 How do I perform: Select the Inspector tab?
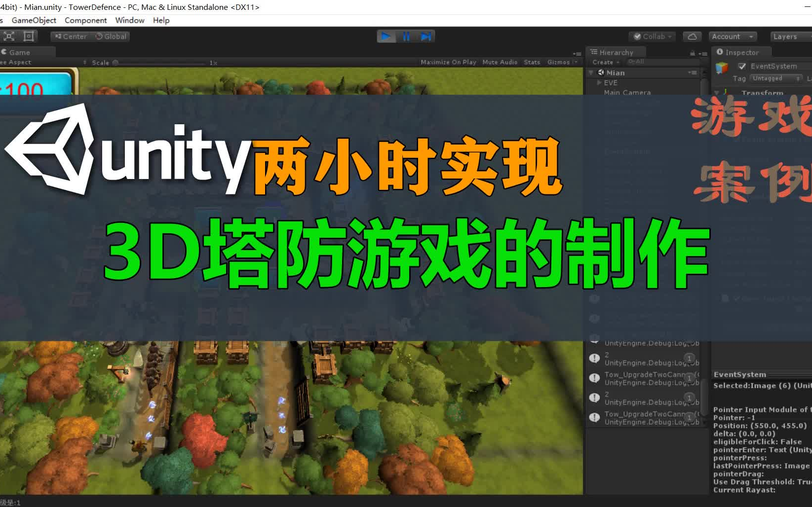[741, 52]
